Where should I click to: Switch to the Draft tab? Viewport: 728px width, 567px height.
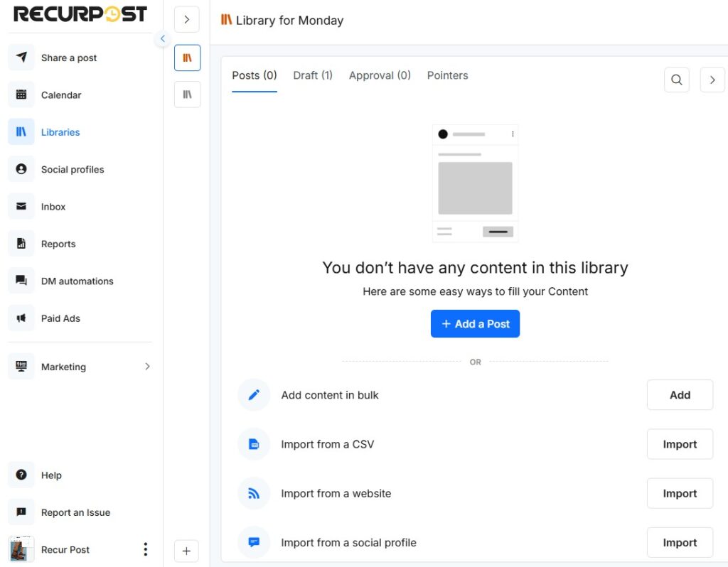(313, 75)
